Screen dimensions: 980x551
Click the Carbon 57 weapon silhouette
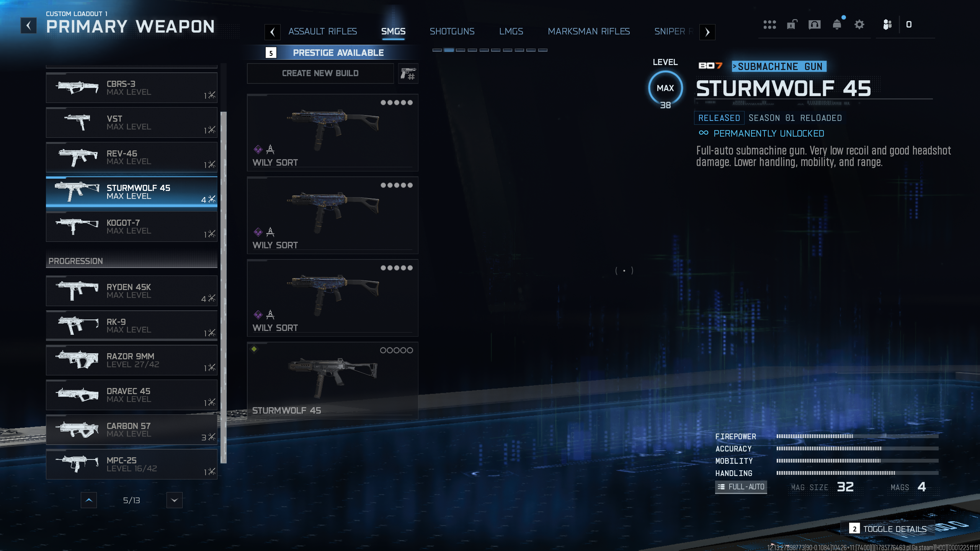[x=77, y=429]
